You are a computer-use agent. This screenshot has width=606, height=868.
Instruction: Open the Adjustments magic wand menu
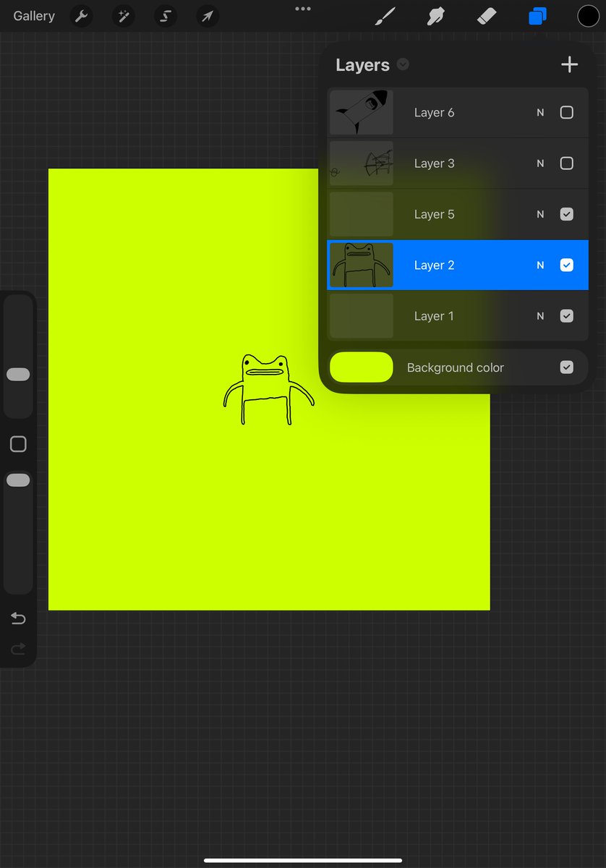pos(123,16)
